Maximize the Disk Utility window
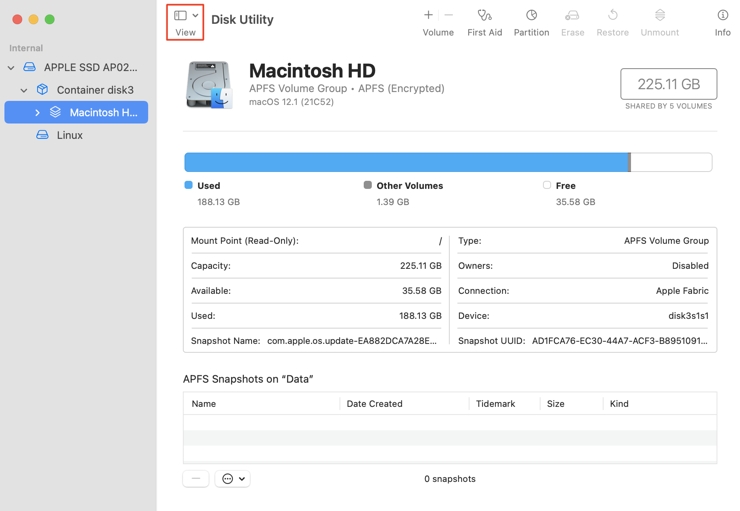This screenshot has height=511, width=740. click(x=50, y=19)
